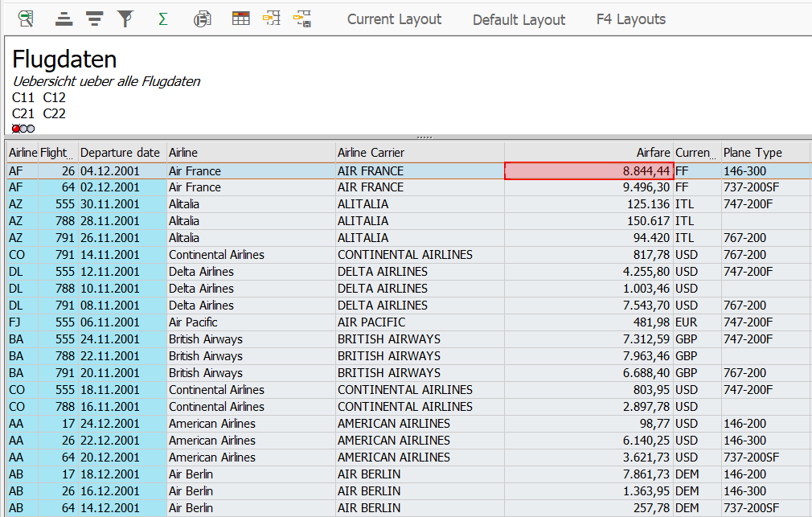Click departure date 14.11.2001

tap(122, 254)
